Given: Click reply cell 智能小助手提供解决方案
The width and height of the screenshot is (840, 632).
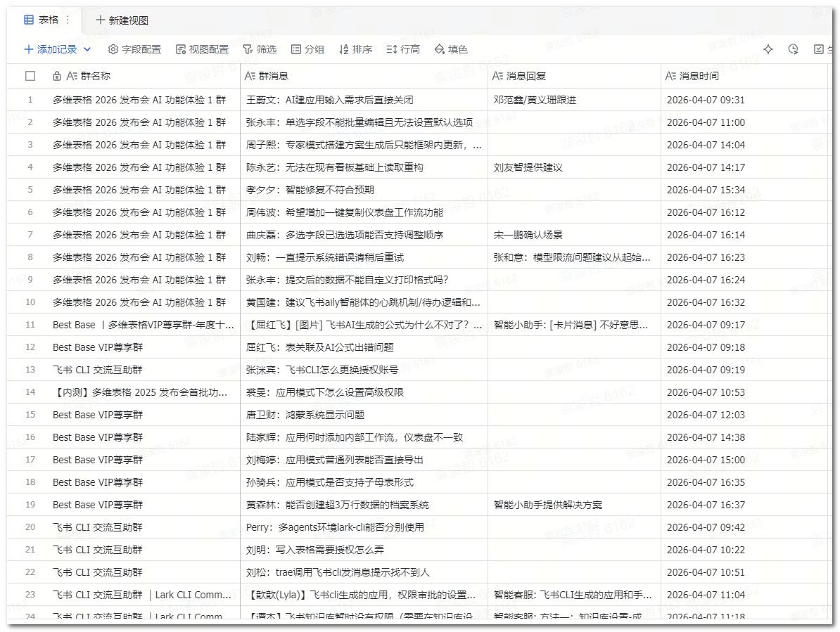Looking at the screenshot, I should 574,504.
